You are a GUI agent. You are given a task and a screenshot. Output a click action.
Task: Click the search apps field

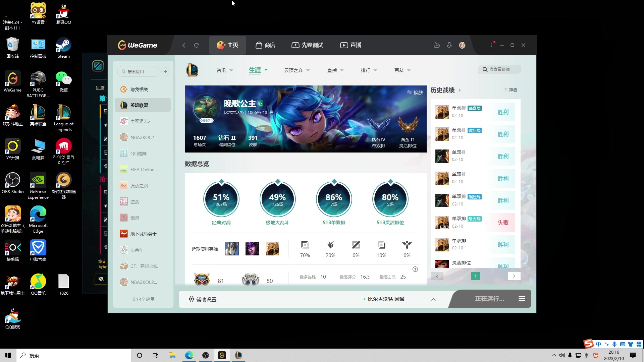[x=138, y=71]
